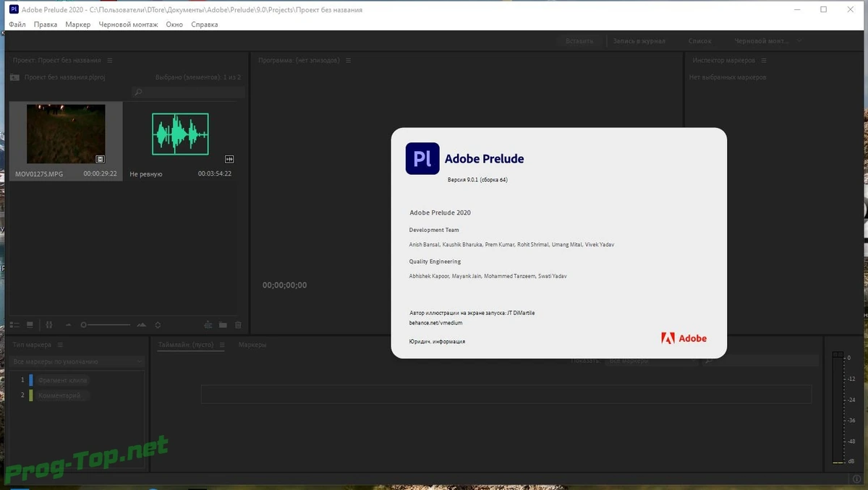Viewport: 868px width, 490px height.
Task: Open behance.net/vmedium link
Action: (436, 323)
